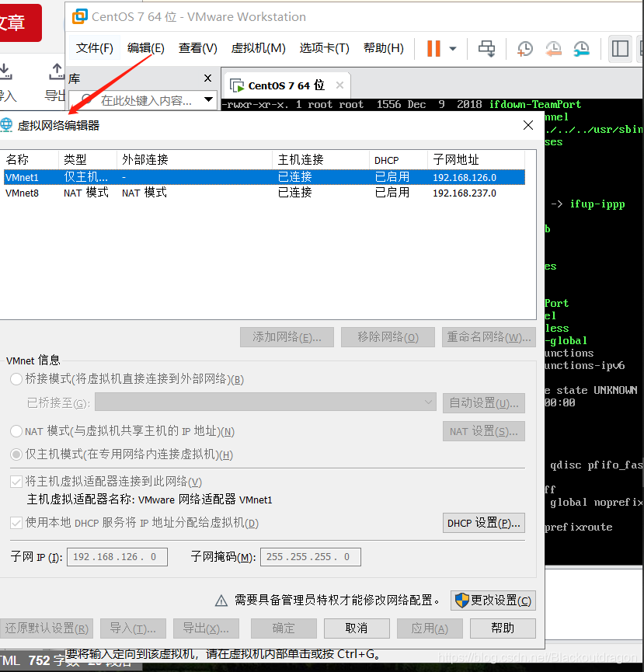Viewport: 644px width, 672px height.
Task: Open the 选项卡(T) menu
Action: pos(324,47)
